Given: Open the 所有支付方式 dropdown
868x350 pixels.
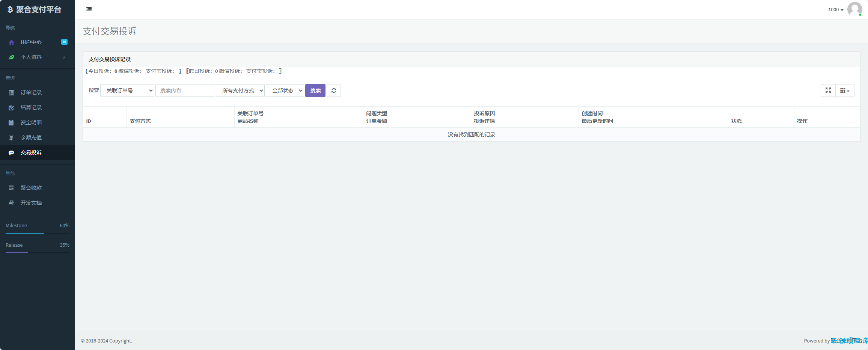Looking at the screenshot, I should tap(240, 91).
